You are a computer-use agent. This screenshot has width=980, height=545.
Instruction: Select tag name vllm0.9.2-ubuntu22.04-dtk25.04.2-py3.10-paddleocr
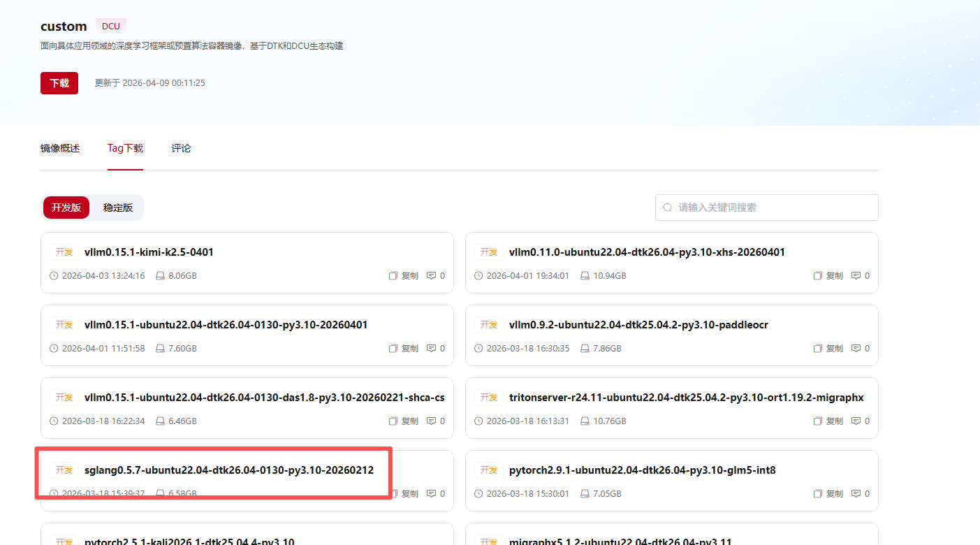tap(639, 325)
